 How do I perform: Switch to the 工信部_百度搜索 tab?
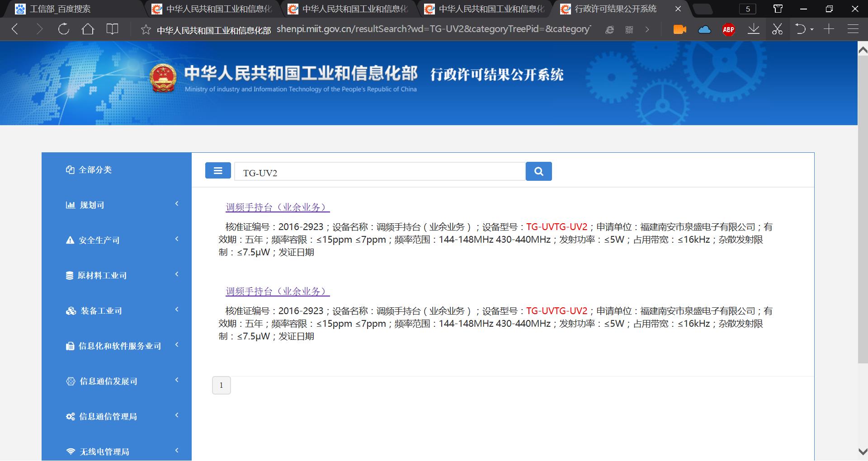tap(75, 9)
